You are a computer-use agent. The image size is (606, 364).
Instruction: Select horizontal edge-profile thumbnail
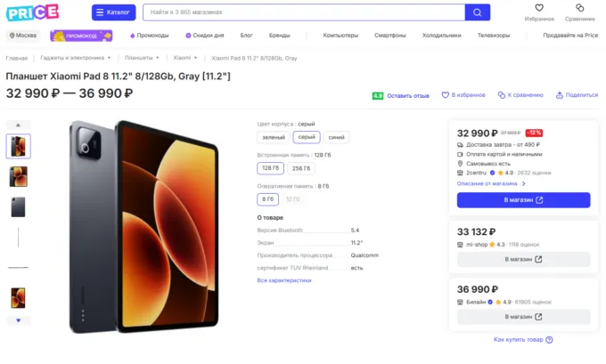(x=18, y=267)
